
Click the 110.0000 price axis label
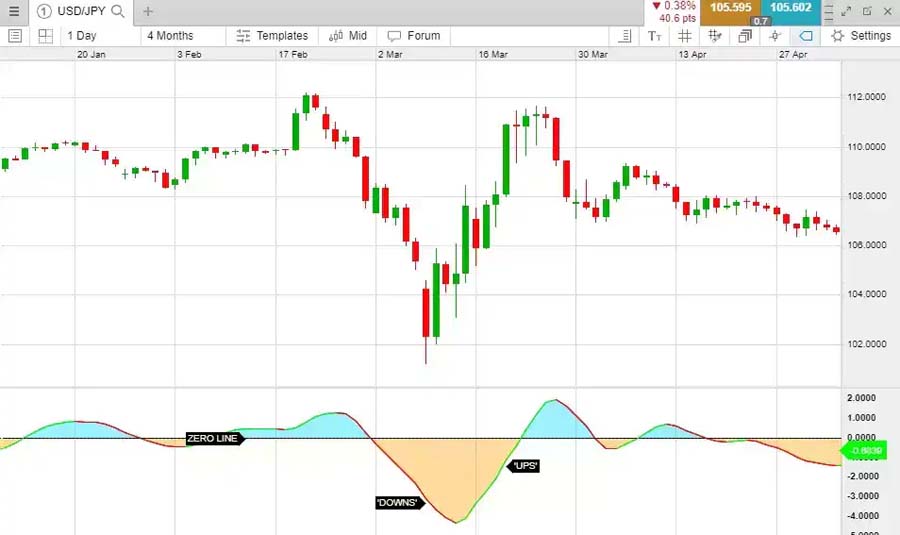[866, 147]
